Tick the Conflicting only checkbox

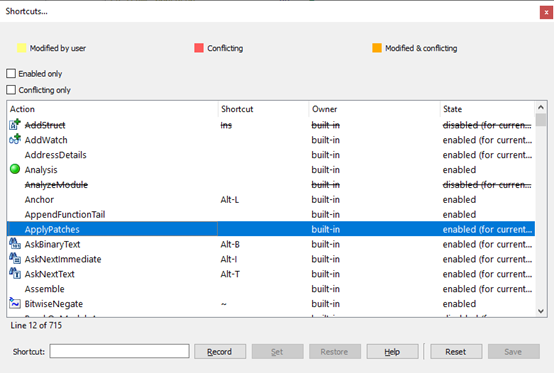coord(11,90)
